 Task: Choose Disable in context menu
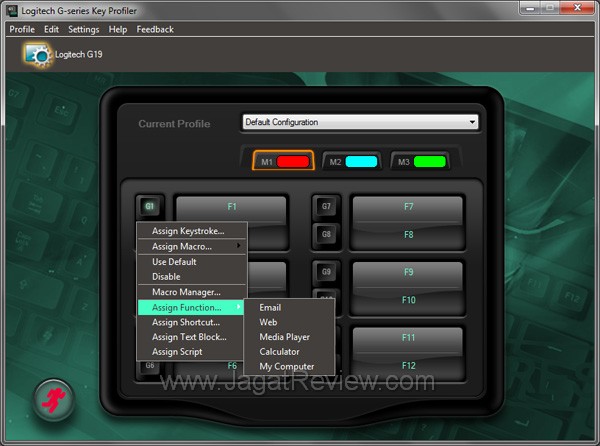192,277
